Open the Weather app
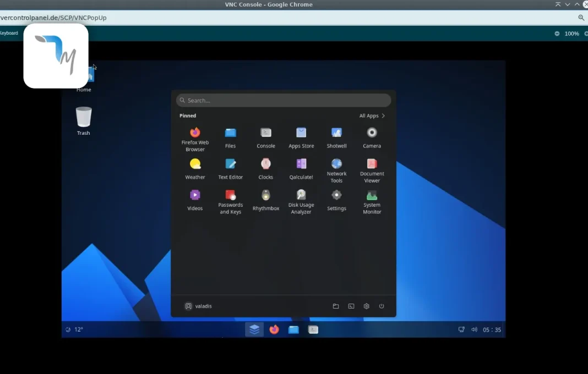588x374 pixels. tap(195, 170)
